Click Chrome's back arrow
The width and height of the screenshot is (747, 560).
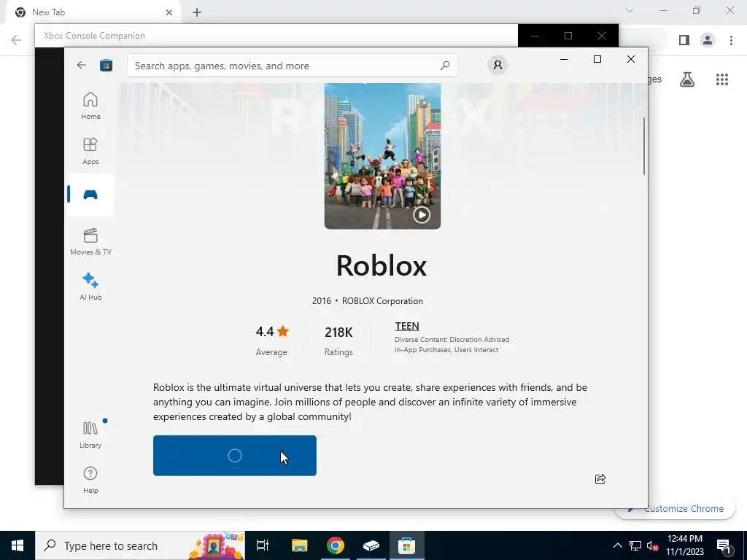(x=16, y=40)
